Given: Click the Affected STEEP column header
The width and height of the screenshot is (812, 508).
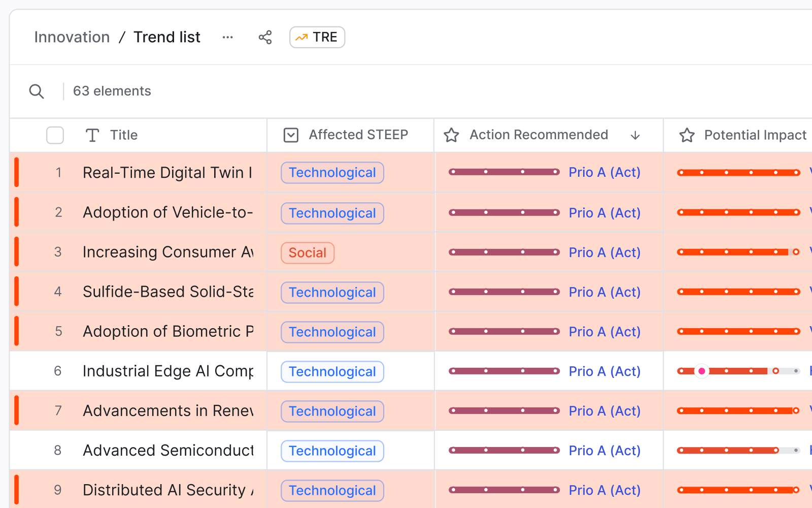Looking at the screenshot, I should (358, 135).
